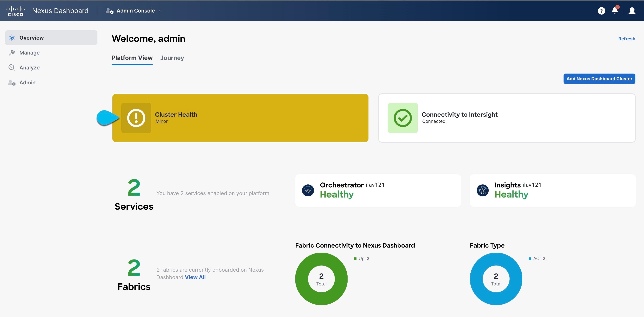Click the Manage wrench icon
644x317 pixels.
tap(12, 52)
